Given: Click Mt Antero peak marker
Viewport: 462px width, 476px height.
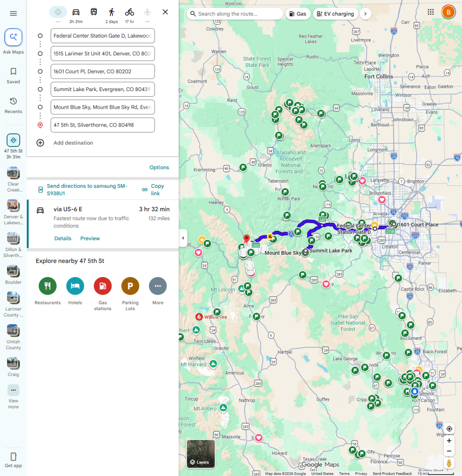Looking at the screenshot, I should [x=224, y=408].
